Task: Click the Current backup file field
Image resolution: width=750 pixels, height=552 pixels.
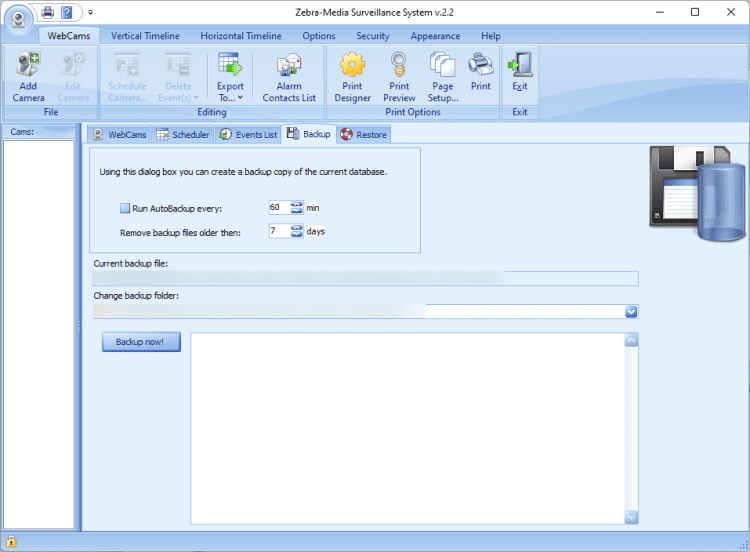Action: coord(365,278)
